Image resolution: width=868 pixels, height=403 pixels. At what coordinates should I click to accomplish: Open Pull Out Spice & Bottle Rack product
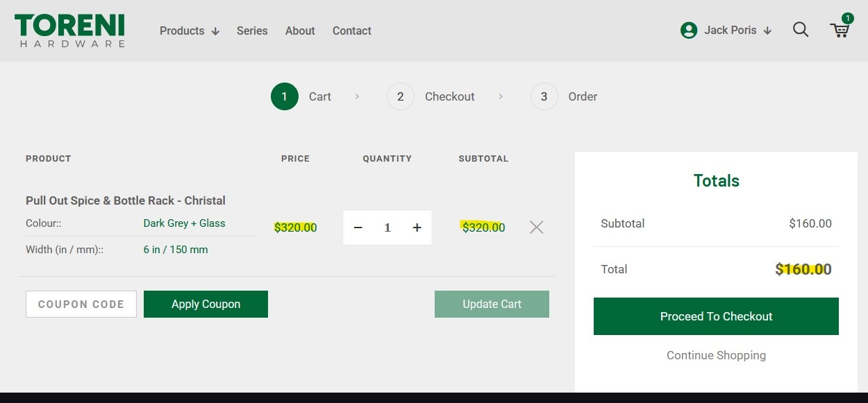[126, 200]
